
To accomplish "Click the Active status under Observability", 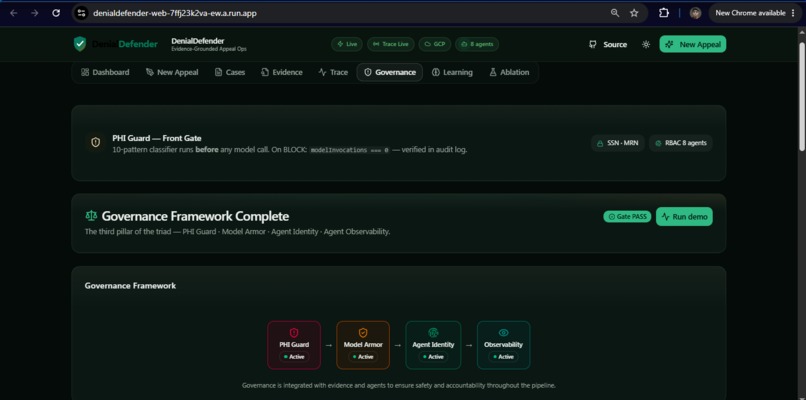I will click(503, 356).
